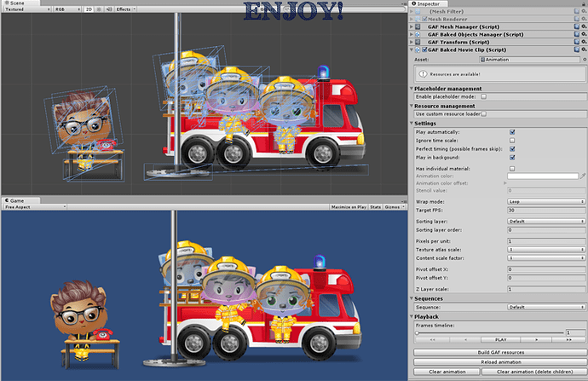Open help icon for Mesh Renderer component
The image size is (588, 381).
pos(577,19)
